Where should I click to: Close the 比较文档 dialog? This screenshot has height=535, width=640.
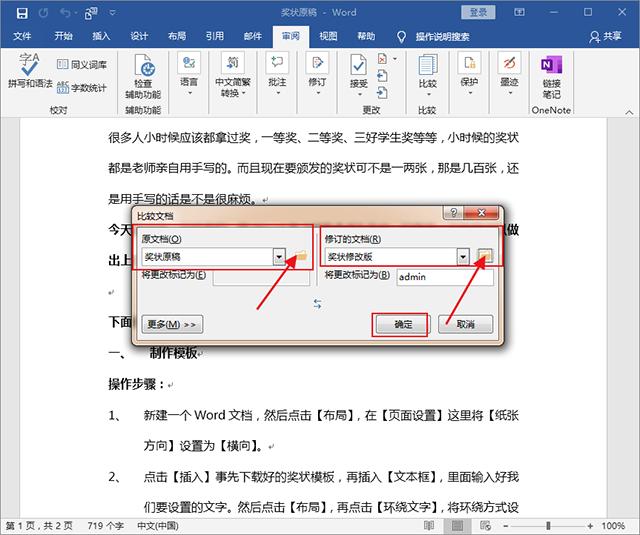coord(481,213)
